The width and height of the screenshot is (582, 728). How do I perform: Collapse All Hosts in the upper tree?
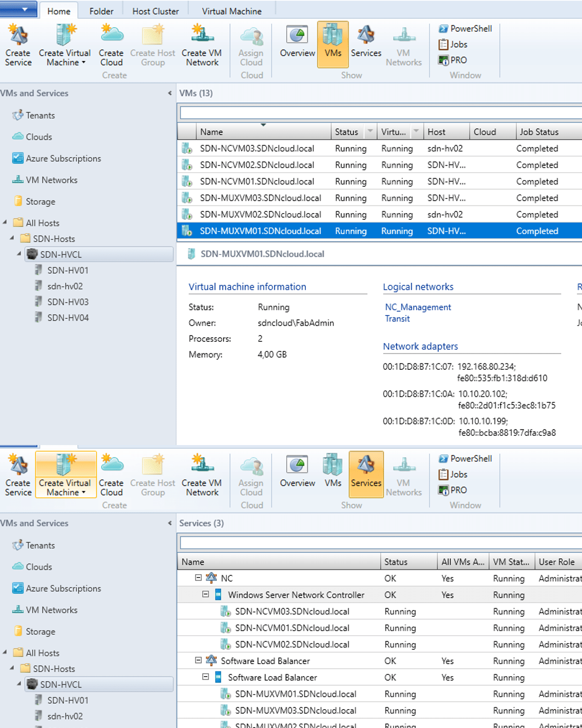click(x=5, y=222)
